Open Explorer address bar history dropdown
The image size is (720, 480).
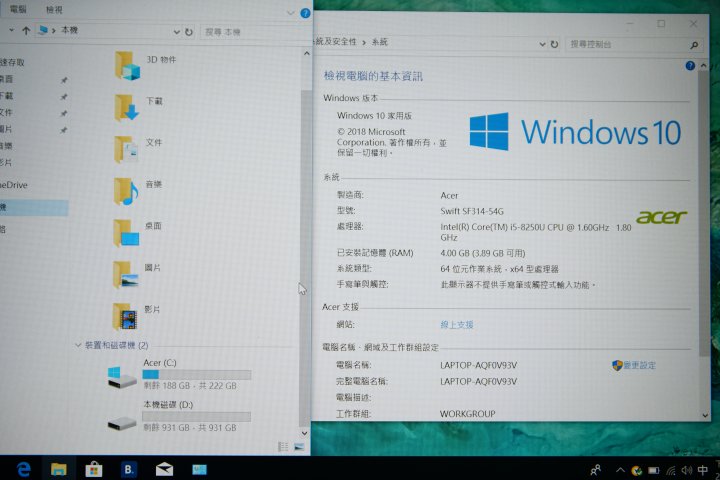coord(176,32)
